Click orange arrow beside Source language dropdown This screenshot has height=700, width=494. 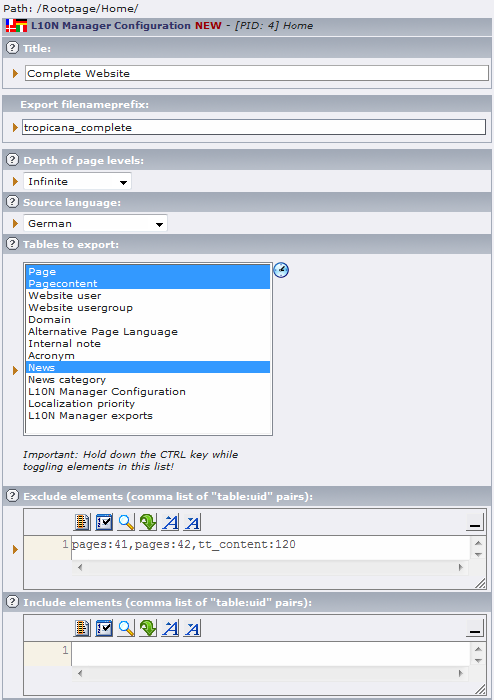(15, 223)
